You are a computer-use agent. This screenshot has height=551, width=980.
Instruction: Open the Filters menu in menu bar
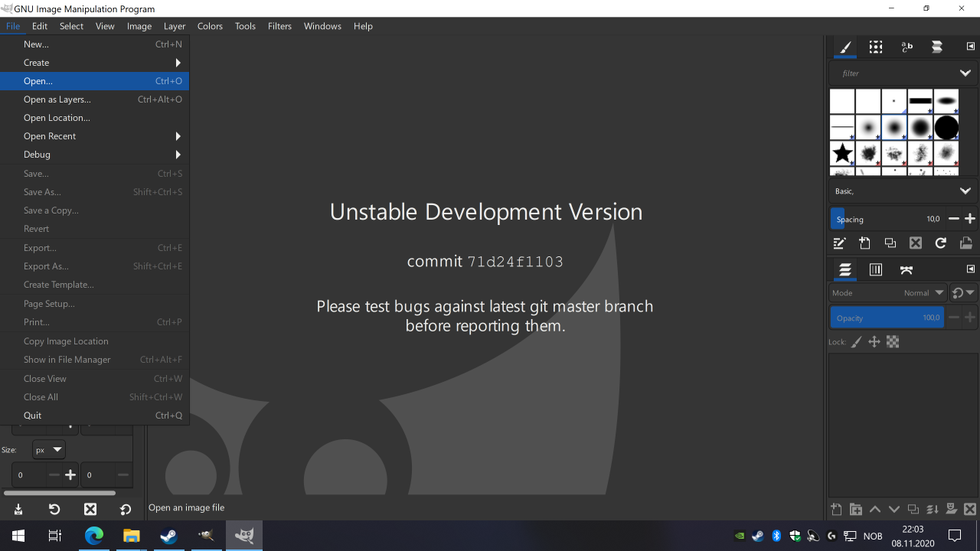(279, 26)
